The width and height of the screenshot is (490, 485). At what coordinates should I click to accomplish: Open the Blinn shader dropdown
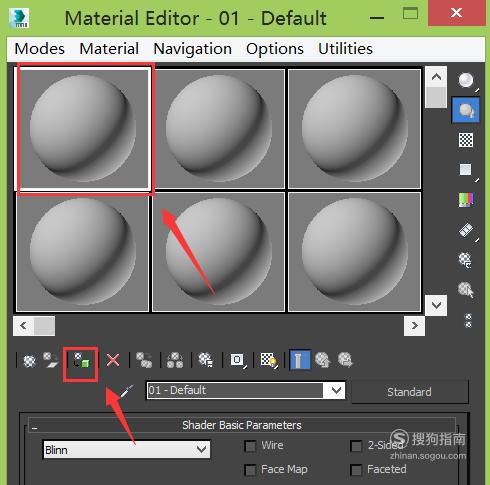(126, 450)
